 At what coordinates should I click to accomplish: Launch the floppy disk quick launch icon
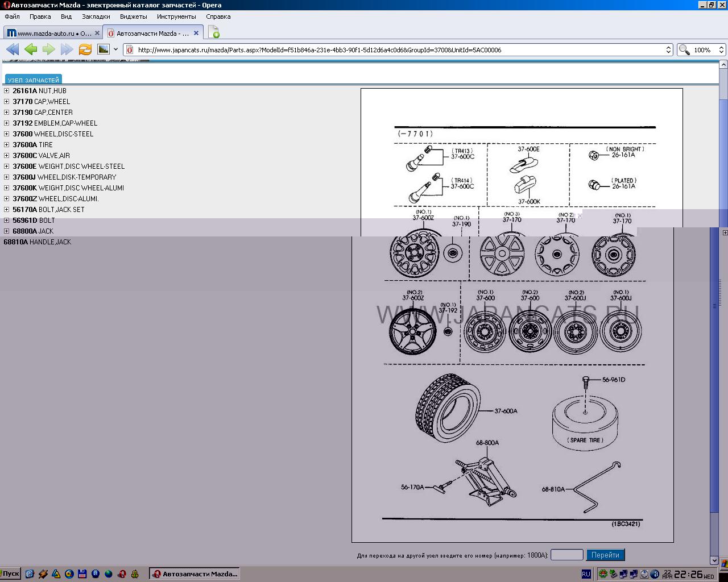pyautogui.click(x=82, y=574)
